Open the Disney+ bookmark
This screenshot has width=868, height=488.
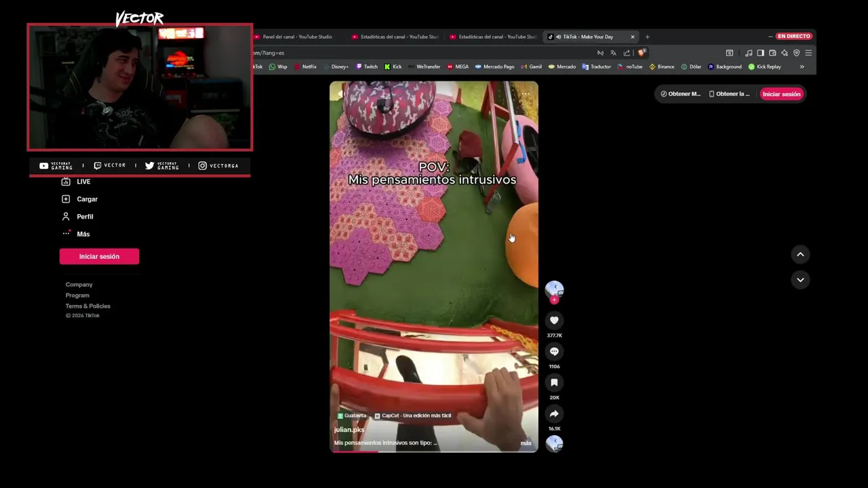click(336, 66)
